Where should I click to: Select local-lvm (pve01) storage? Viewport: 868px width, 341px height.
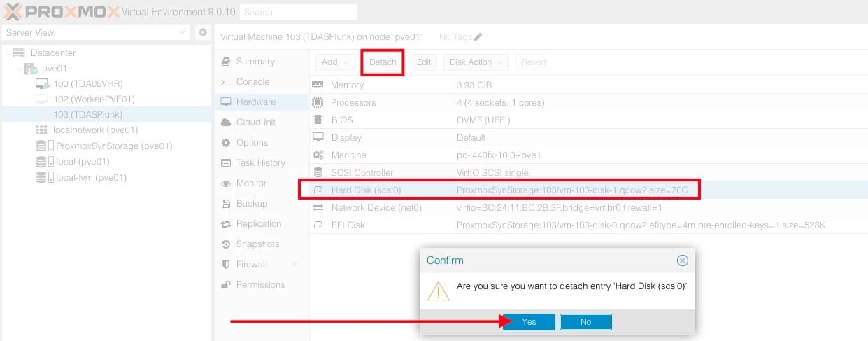[x=91, y=177]
